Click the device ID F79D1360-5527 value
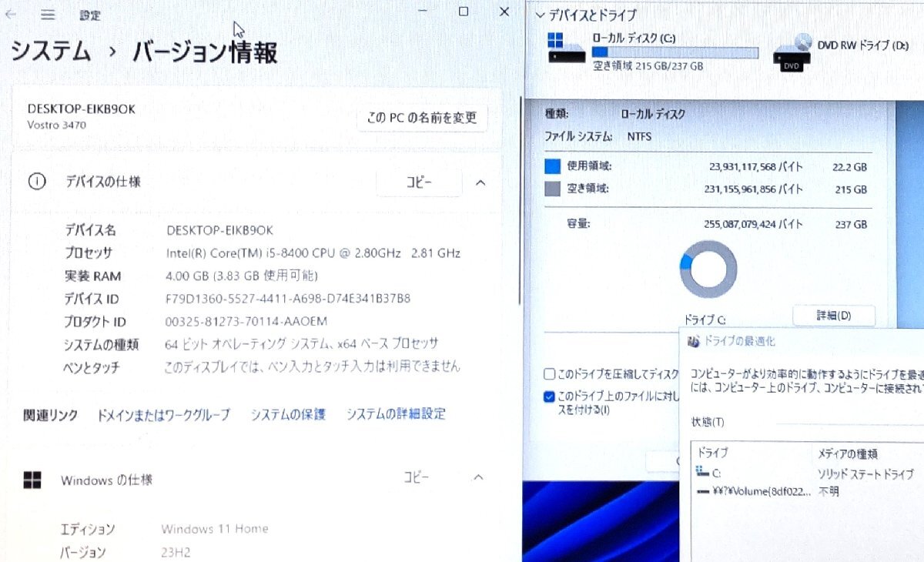Viewport: 924px width, 562px height. 288,299
